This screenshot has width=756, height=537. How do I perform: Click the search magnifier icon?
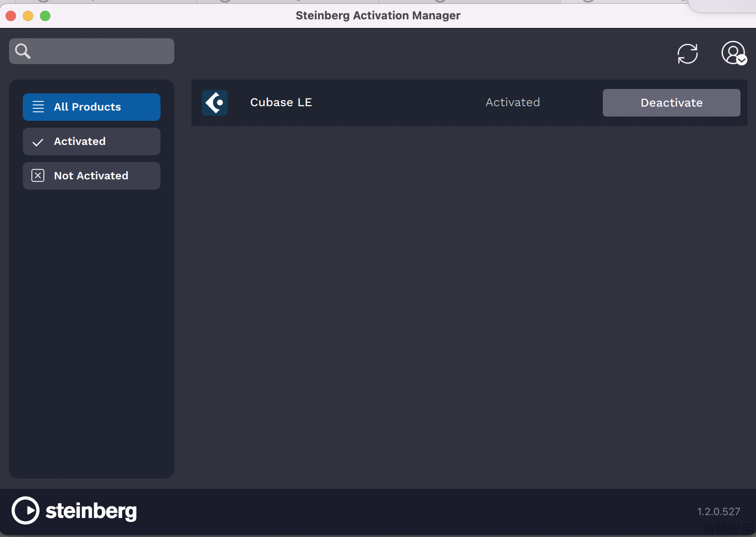[22, 51]
